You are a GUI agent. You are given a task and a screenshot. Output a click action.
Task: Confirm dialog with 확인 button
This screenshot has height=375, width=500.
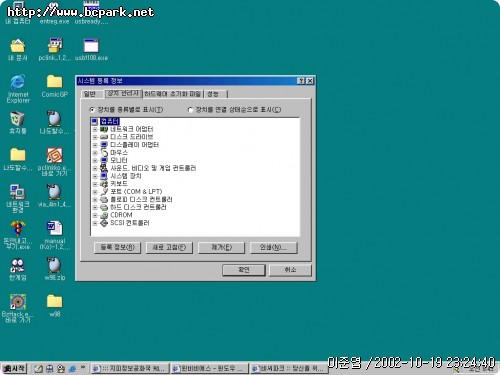pyautogui.click(x=244, y=270)
